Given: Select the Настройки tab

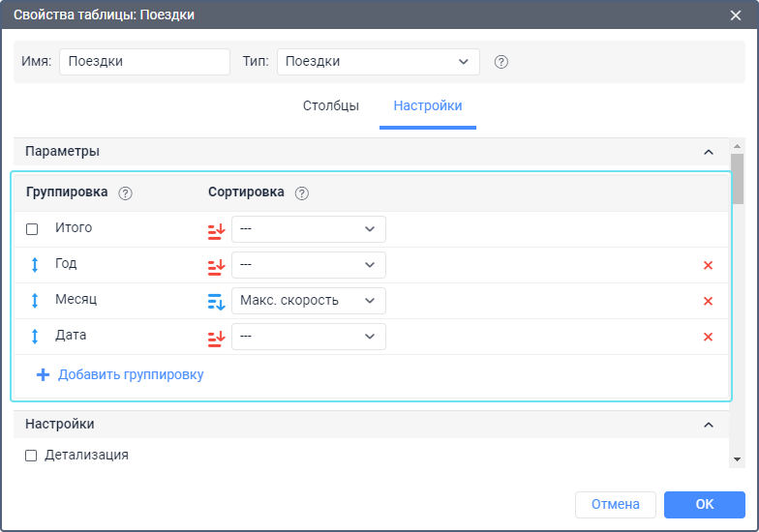Looking at the screenshot, I should [x=428, y=105].
